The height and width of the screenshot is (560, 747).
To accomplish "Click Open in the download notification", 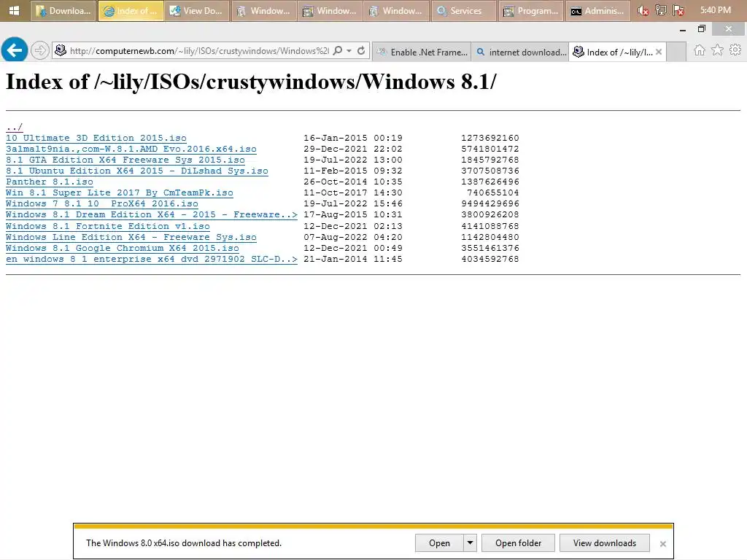I will click(439, 542).
